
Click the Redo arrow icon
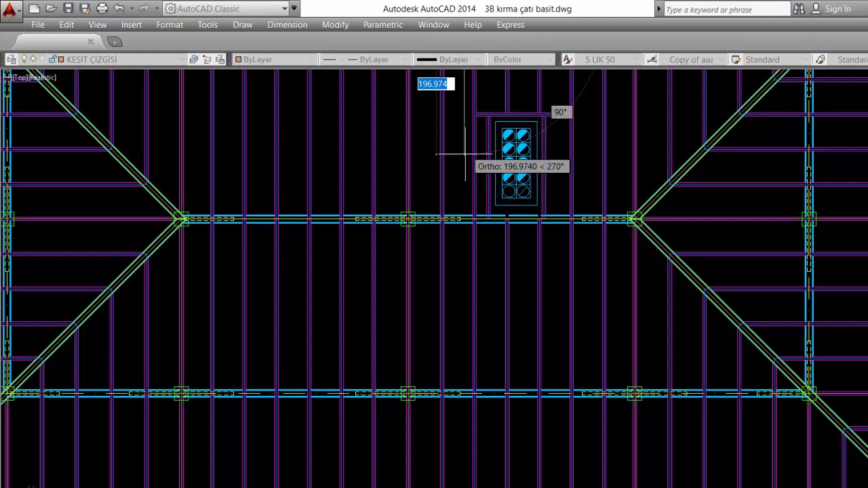pyautogui.click(x=144, y=9)
